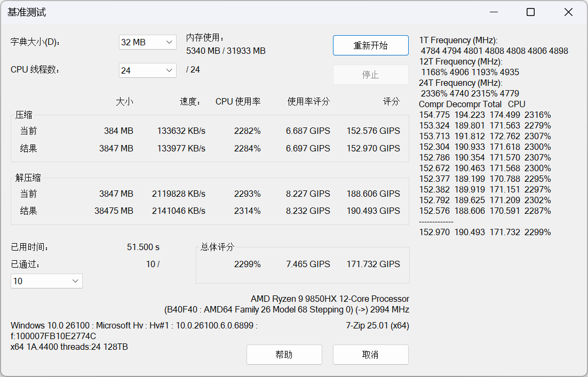Click the 取消 cancel button

point(370,355)
